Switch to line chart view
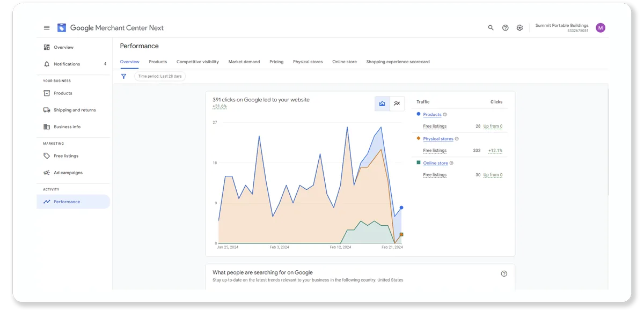The height and width of the screenshot is (311, 644). click(x=397, y=103)
